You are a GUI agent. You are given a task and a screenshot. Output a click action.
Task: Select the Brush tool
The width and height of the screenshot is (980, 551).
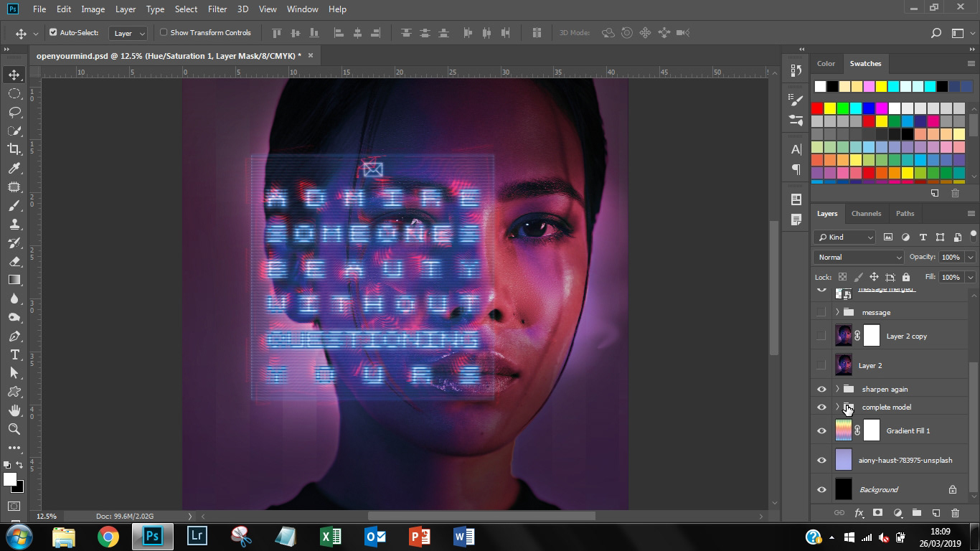tap(14, 205)
